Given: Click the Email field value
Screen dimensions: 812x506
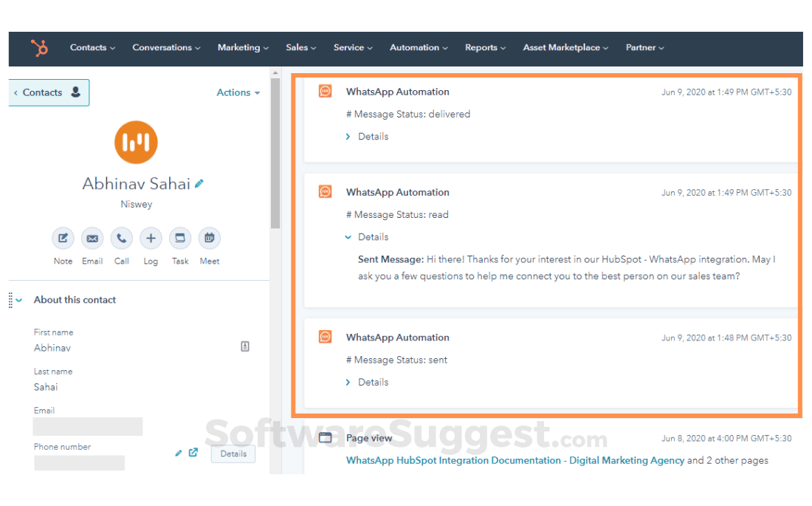Looking at the screenshot, I should (88, 427).
